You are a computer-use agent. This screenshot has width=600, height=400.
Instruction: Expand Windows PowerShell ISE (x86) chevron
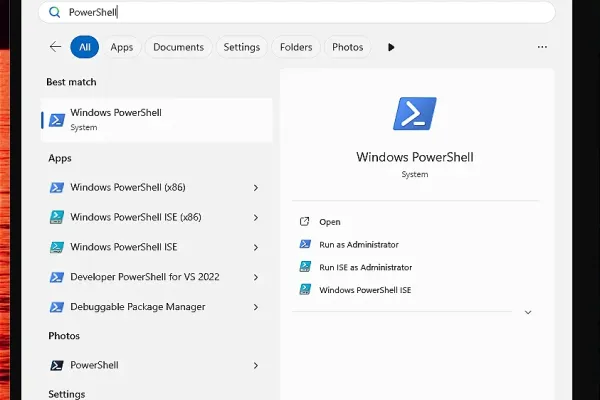click(x=256, y=217)
